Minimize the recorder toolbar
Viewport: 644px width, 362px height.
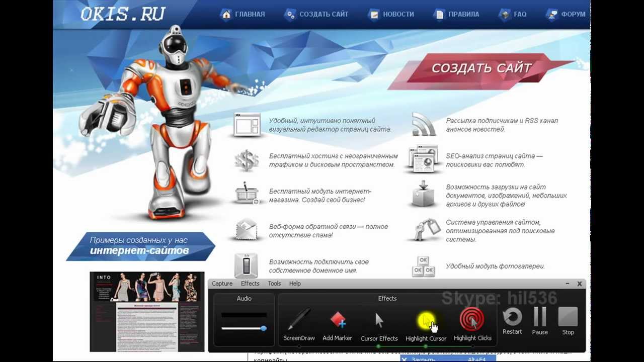click(x=567, y=284)
